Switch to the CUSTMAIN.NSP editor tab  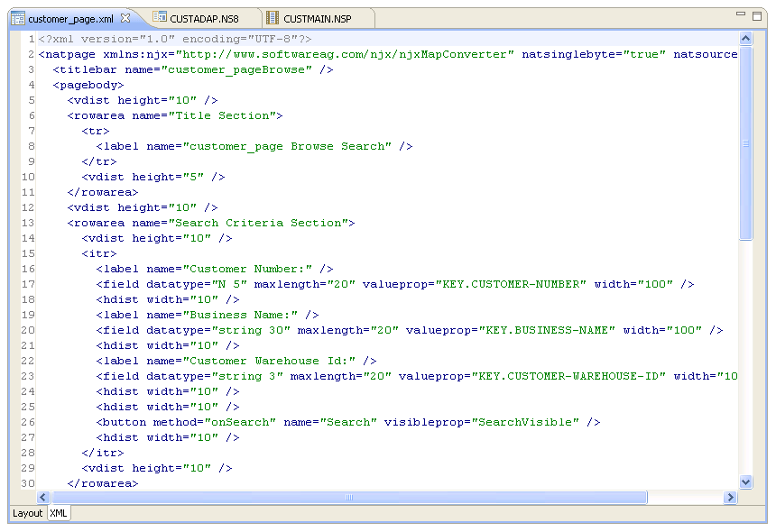click(317, 18)
